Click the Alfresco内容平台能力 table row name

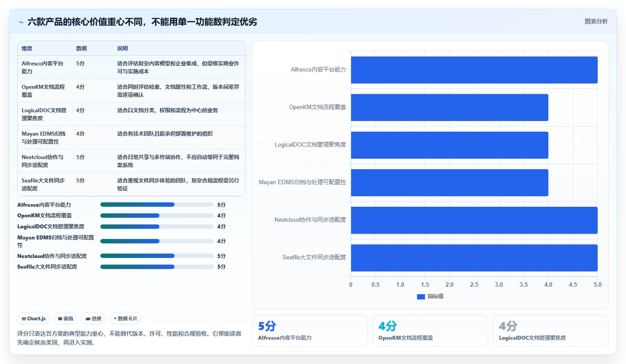click(x=42, y=67)
